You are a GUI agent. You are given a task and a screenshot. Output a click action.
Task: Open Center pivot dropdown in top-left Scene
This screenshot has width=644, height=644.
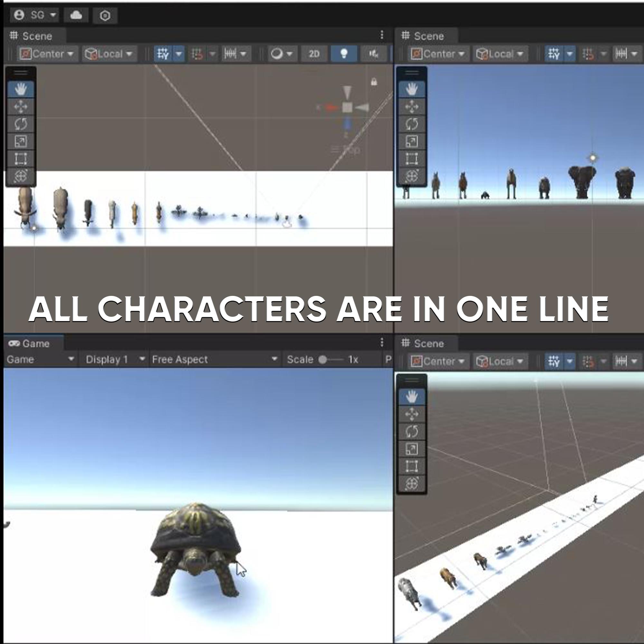47,54
